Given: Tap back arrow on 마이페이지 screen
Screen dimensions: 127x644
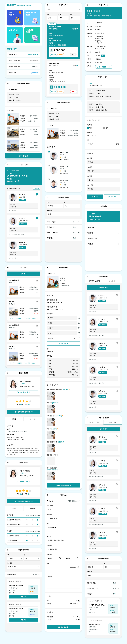Looking at the screenshot, I should click(x=88, y=206).
